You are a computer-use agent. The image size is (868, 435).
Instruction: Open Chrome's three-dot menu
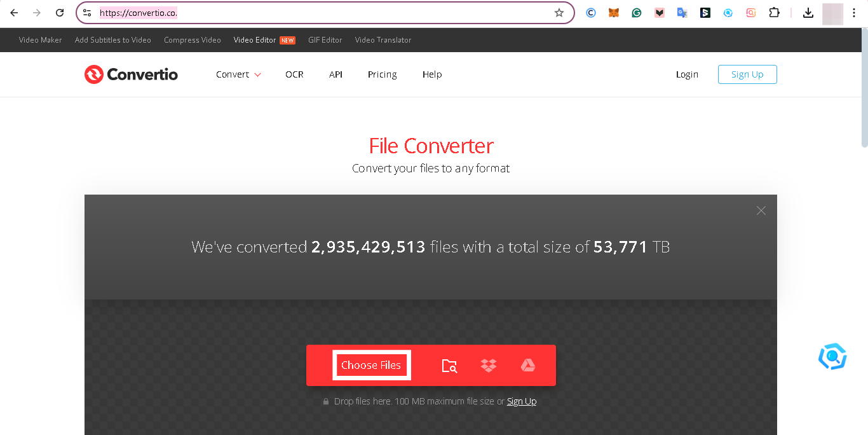coord(854,13)
